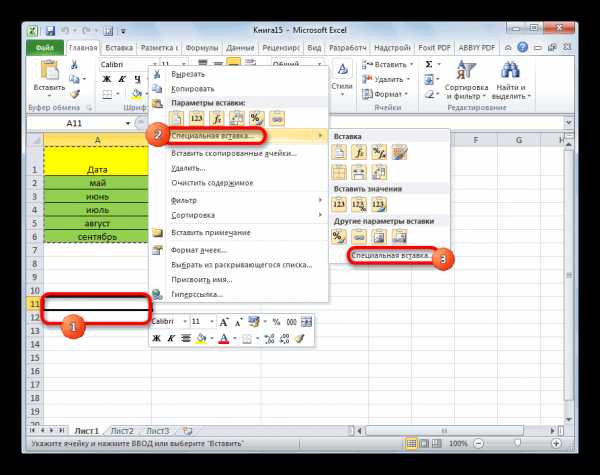Toggle underline Ч in the ribbon
This screenshot has width=600, height=475.
pos(137,79)
